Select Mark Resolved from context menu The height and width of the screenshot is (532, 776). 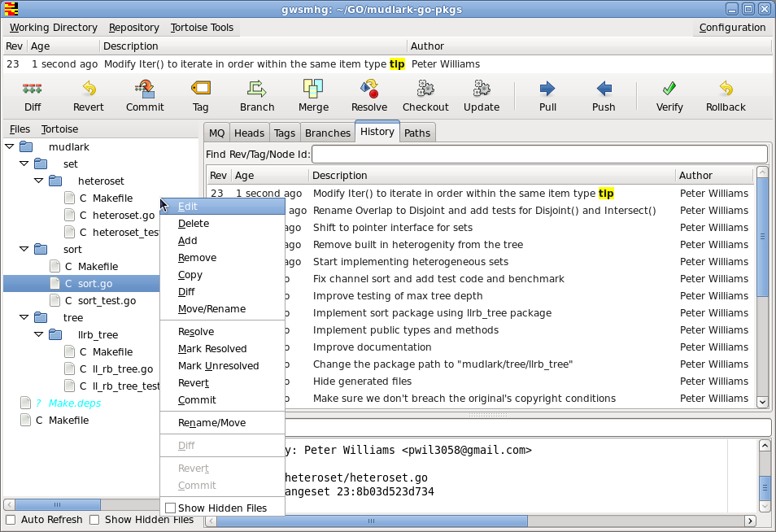[212, 349]
